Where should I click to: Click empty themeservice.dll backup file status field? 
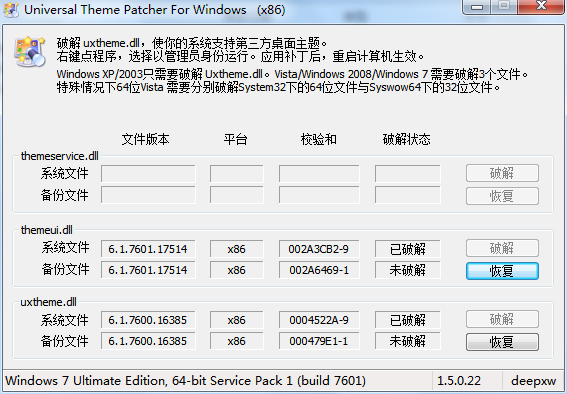pyautogui.click(x=408, y=195)
